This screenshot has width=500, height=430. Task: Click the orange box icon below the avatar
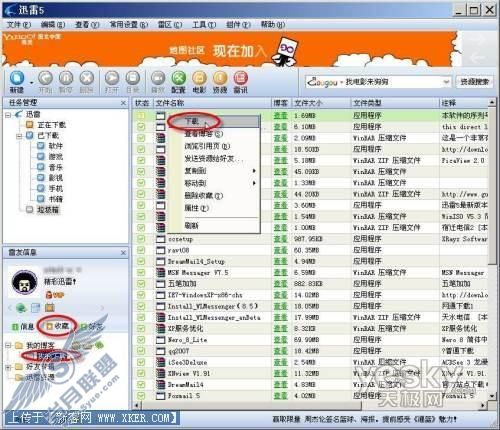coord(50,308)
